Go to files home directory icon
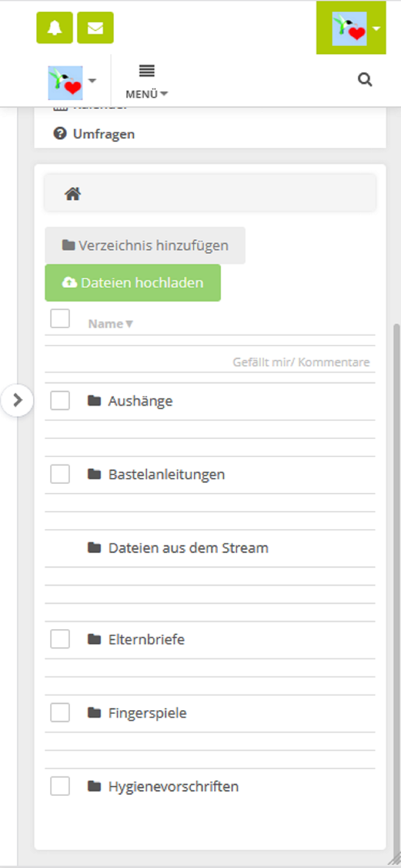 [73, 194]
